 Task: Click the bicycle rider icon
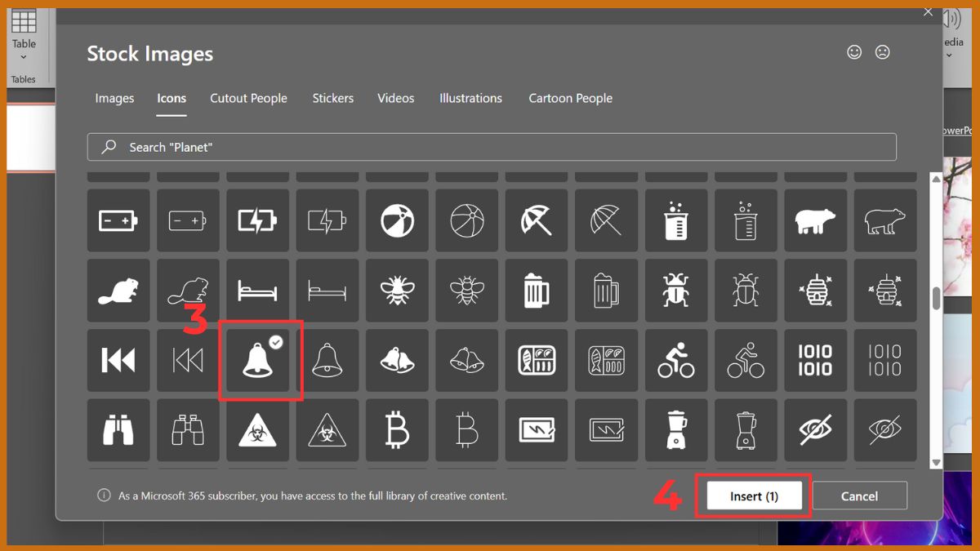675,360
